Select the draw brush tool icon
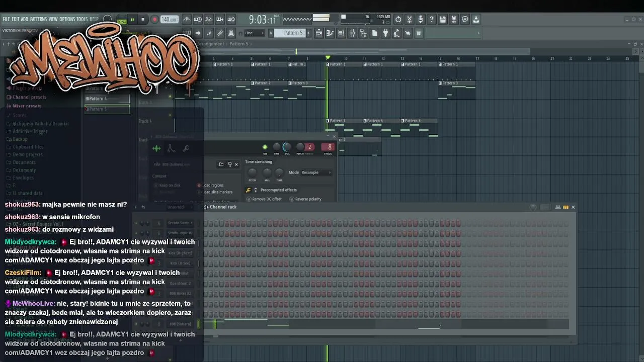The image size is (644, 362). click(x=209, y=33)
